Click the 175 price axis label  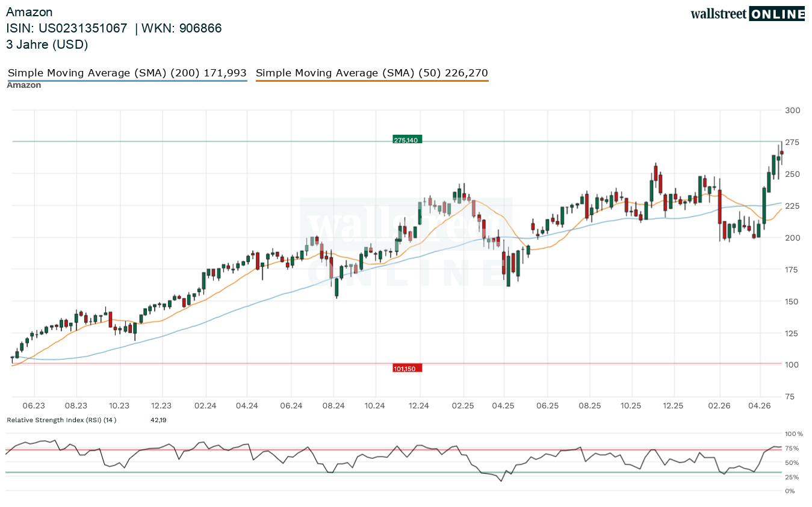792,270
